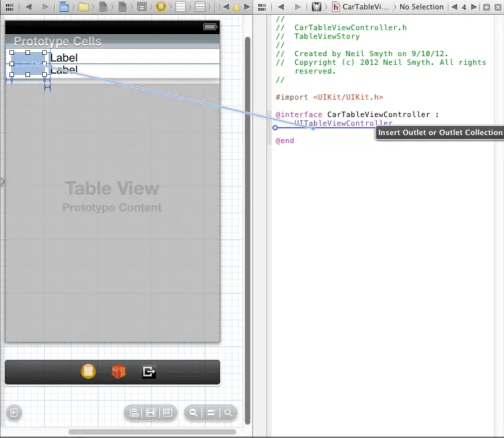The height and width of the screenshot is (438, 504).
Task: Click the Prototype Cells header
Action: pyautogui.click(x=58, y=41)
